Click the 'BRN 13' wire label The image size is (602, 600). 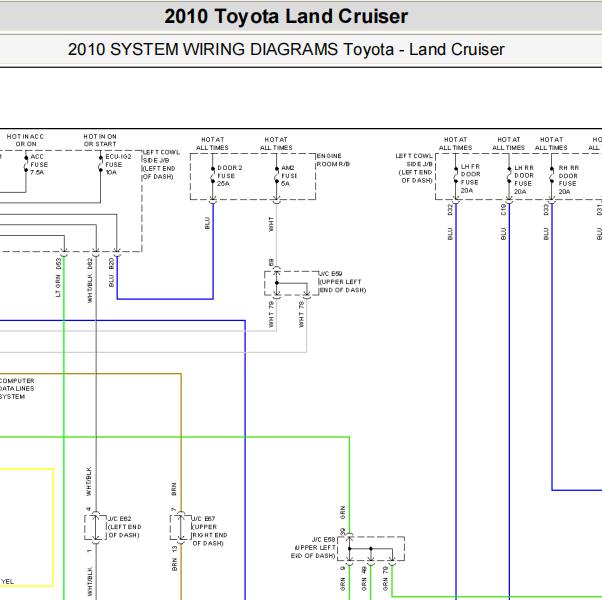point(175,559)
